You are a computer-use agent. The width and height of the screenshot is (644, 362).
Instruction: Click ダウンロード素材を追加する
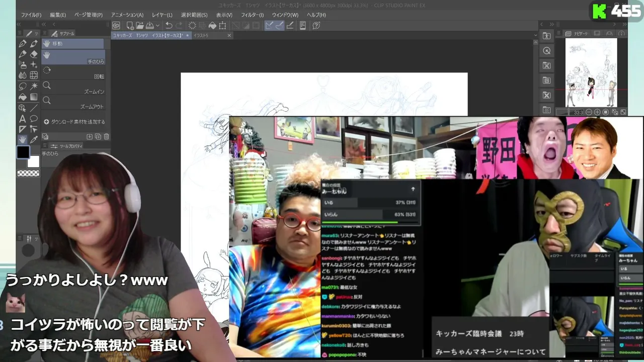tap(74, 122)
